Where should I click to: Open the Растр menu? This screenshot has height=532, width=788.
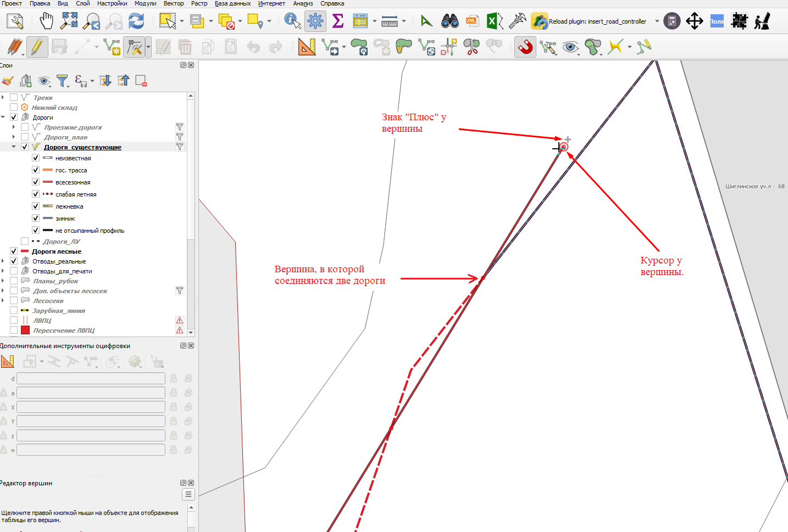tap(199, 3)
